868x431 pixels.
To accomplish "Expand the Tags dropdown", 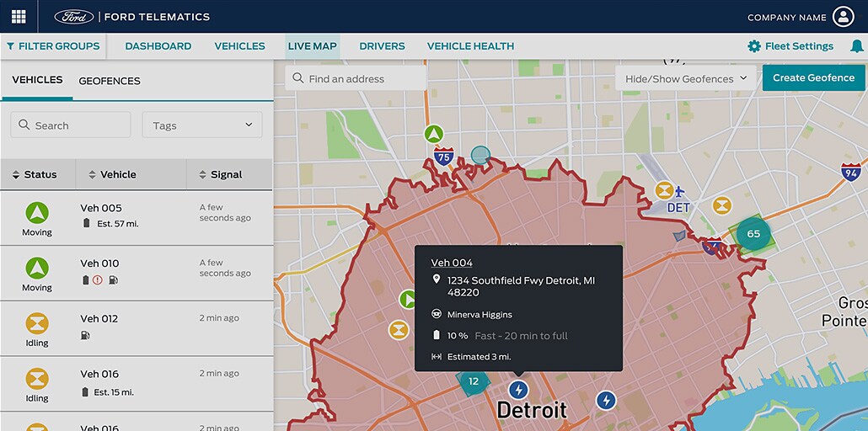I will [202, 125].
